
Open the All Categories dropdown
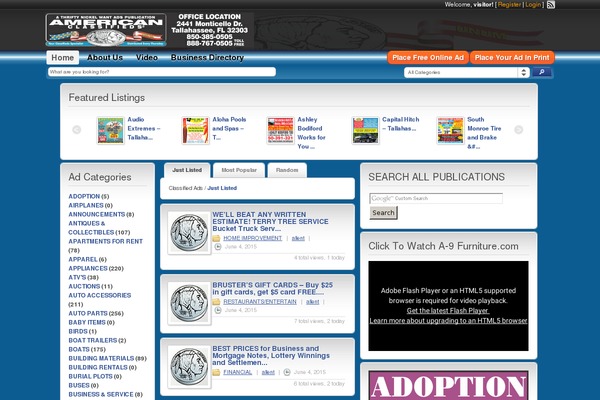466,72
